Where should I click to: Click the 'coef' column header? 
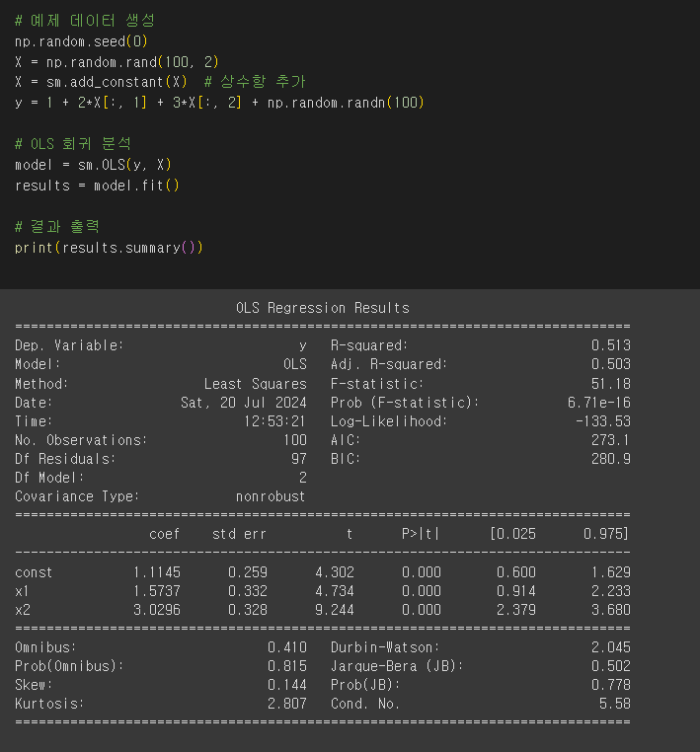tap(165, 534)
